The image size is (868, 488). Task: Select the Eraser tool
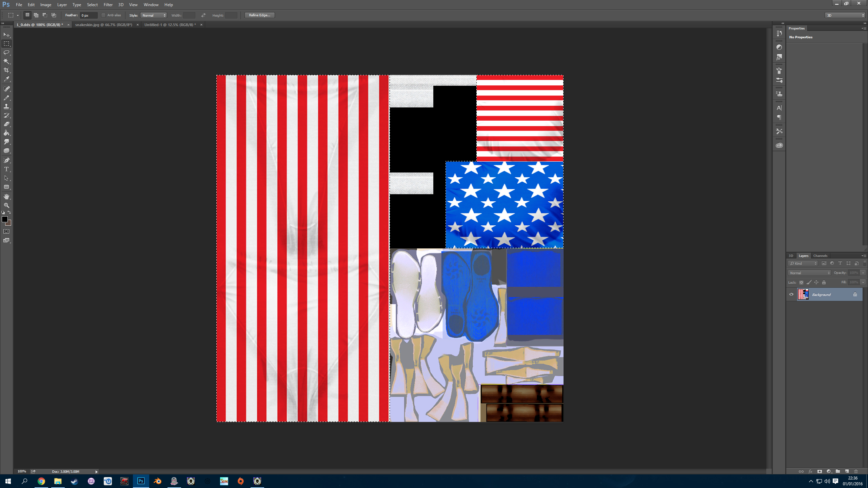point(6,124)
